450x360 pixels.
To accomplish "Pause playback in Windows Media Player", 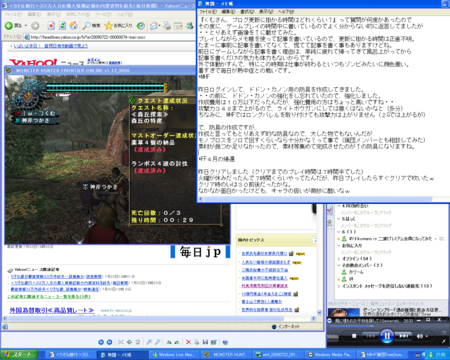I will pos(387,336).
